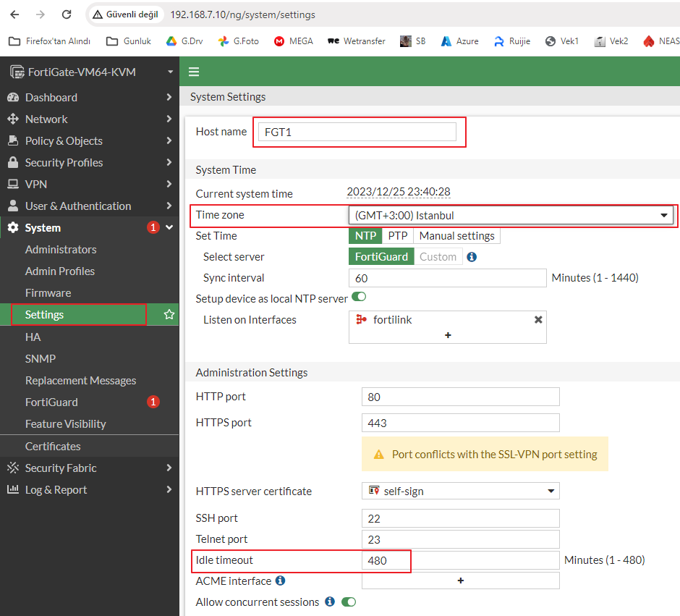Click the HTTPS port field
Image resolution: width=680 pixels, height=616 pixels.
click(x=461, y=423)
